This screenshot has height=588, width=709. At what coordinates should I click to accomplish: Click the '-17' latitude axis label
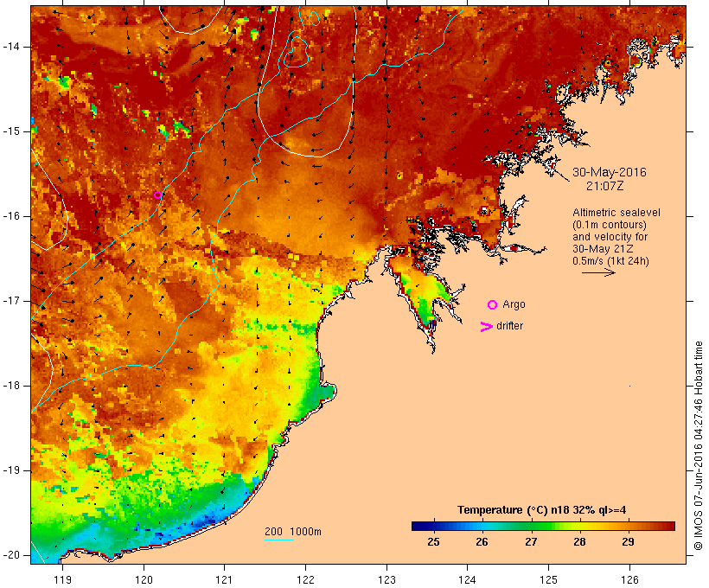click(x=11, y=301)
